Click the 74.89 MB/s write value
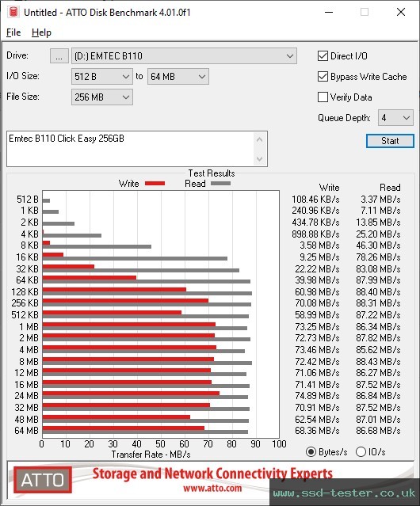The width and height of the screenshot is (420, 506). [x=317, y=396]
